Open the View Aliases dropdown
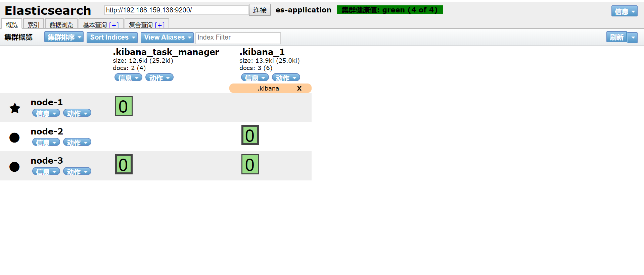Image resolution: width=644 pixels, height=275 pixels. click(x=167, y=37)
